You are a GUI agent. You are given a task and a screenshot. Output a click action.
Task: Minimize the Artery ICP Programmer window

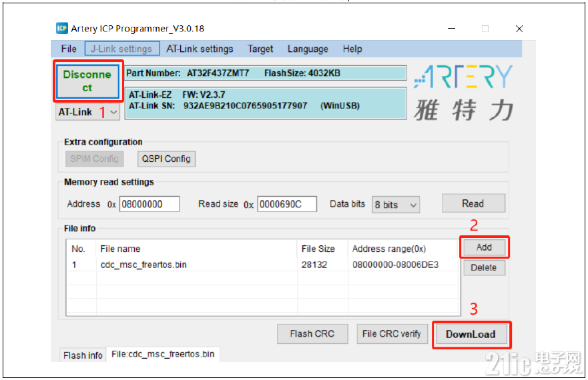pos(451,29)
